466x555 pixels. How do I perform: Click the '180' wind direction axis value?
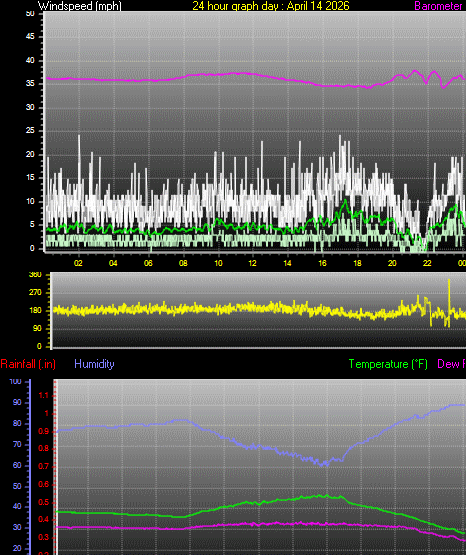35,310
